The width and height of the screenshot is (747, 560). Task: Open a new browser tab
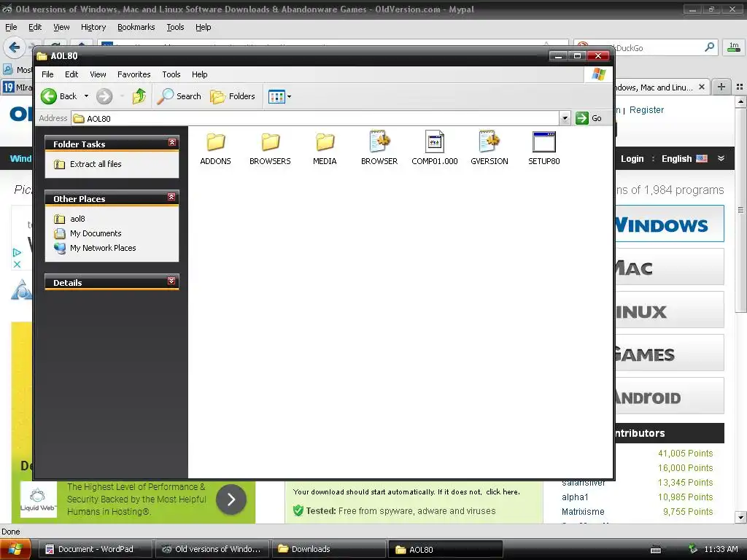(721, 87)
